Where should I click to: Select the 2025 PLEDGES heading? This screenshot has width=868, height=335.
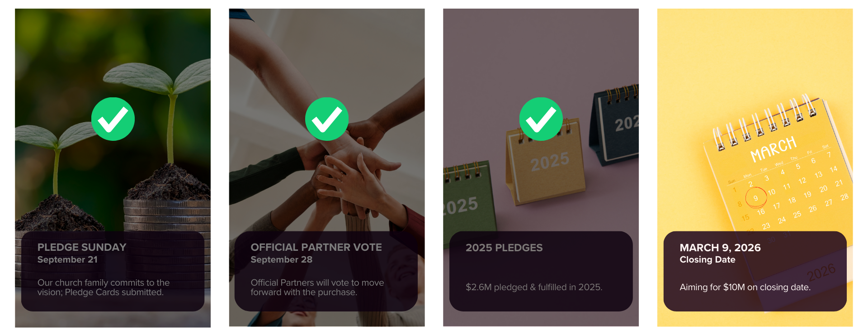pos(504,248)
